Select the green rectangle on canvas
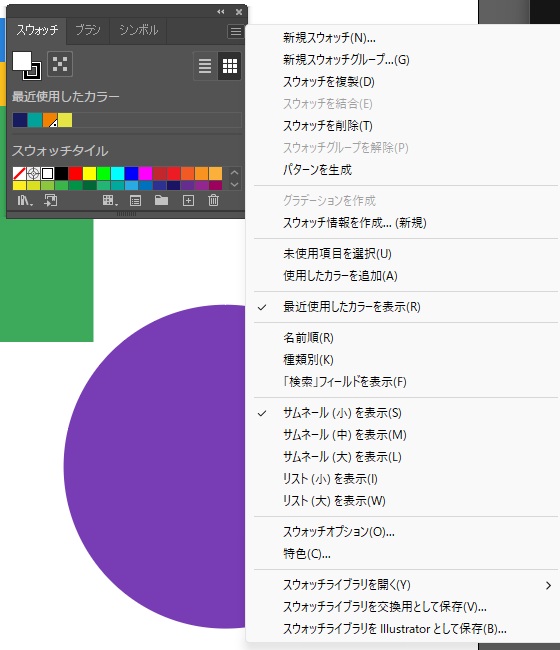This screenshot has height=650, width=560. tap(46, 280)
